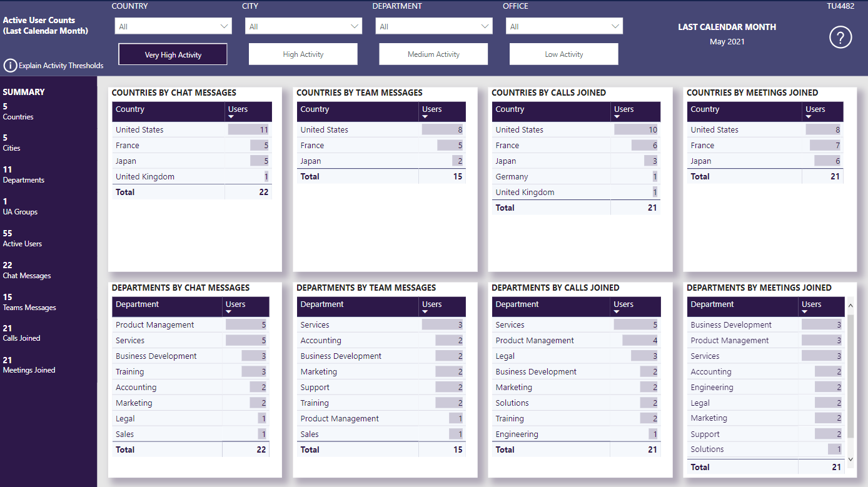Screen dimensions: 868x487
Task: Click the 21 Meetings Joined summary card
Action: (x=29, y=365)
